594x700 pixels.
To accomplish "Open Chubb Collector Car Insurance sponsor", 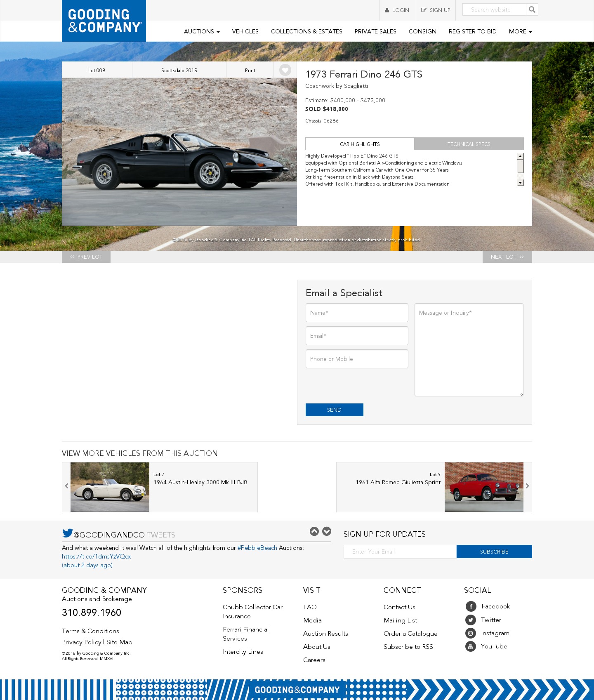I will click(252, 612).
